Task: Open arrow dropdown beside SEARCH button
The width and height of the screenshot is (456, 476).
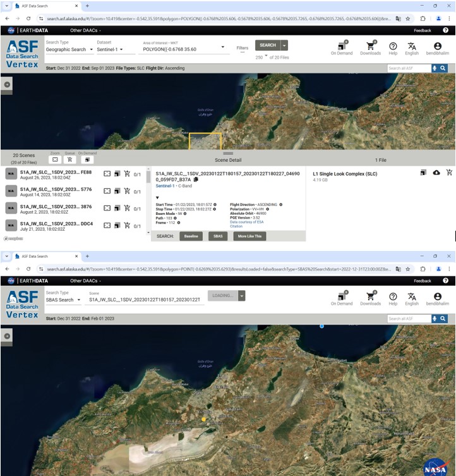Action: click(x=284, y=46)
